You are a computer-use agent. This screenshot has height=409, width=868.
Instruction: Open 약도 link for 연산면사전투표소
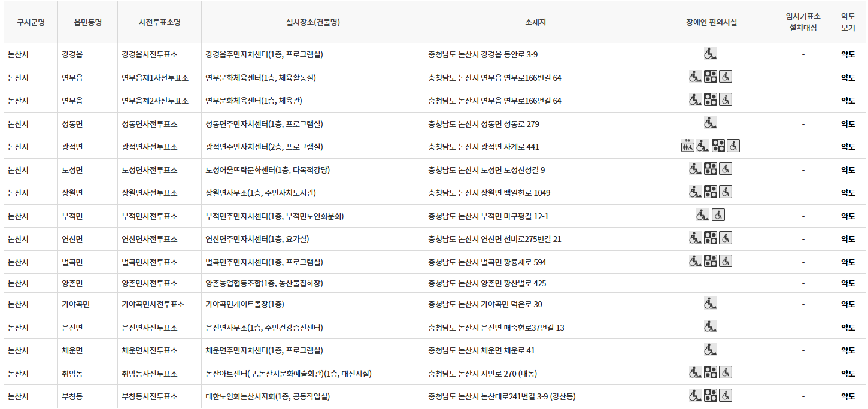[x=851, y=238]
